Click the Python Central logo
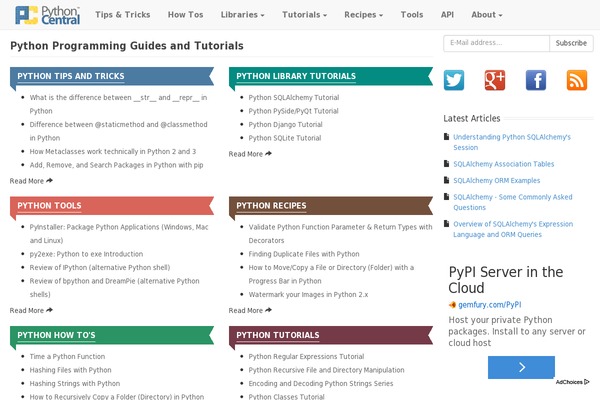 47,15
